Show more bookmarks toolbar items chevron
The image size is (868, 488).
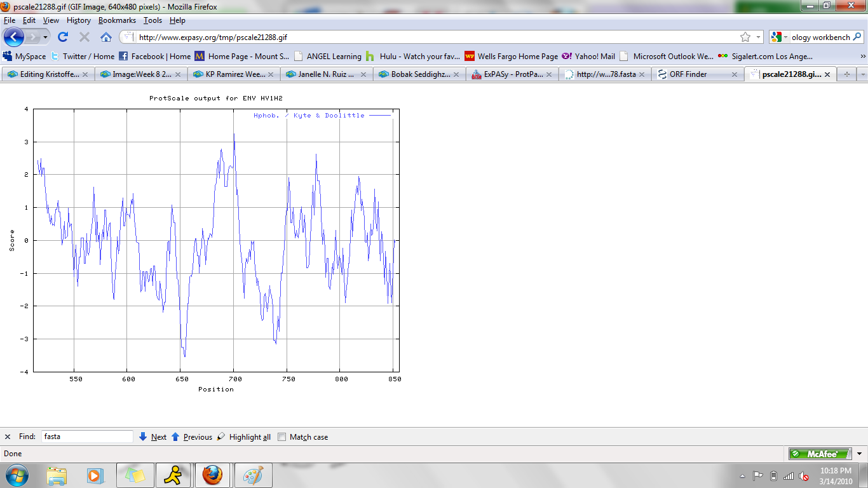click(862, 56)
